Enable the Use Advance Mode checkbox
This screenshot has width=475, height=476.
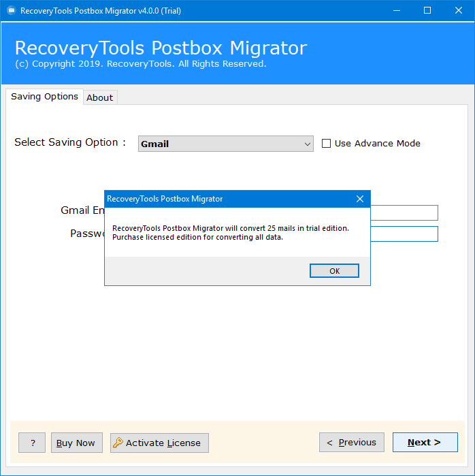point(326,143)
